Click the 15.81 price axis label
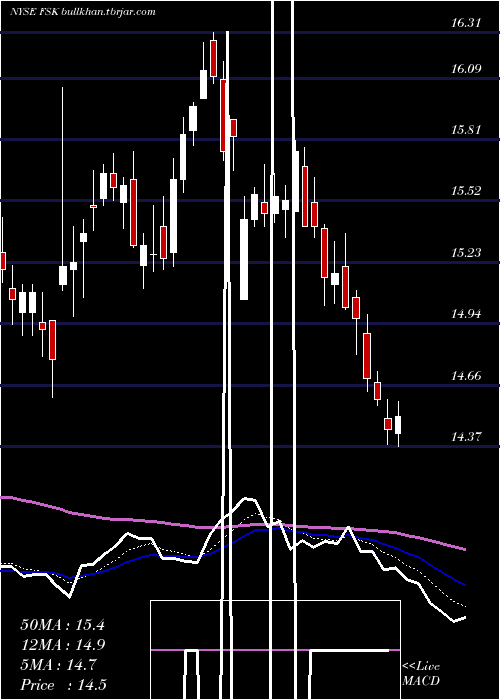 tap(466, 129)
